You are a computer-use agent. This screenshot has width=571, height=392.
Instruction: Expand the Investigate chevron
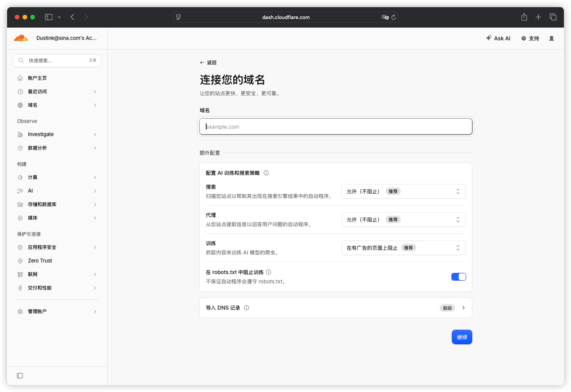coord(95,135)
